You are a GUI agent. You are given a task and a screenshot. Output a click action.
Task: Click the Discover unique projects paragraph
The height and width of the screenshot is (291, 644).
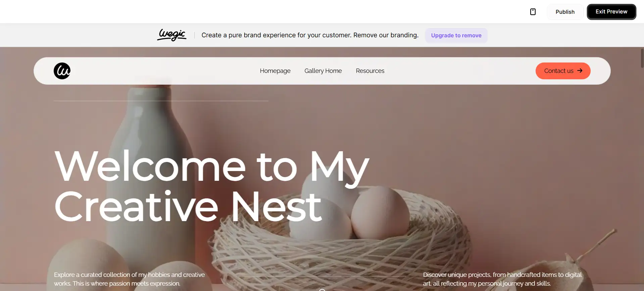click(x=502, y=279)
